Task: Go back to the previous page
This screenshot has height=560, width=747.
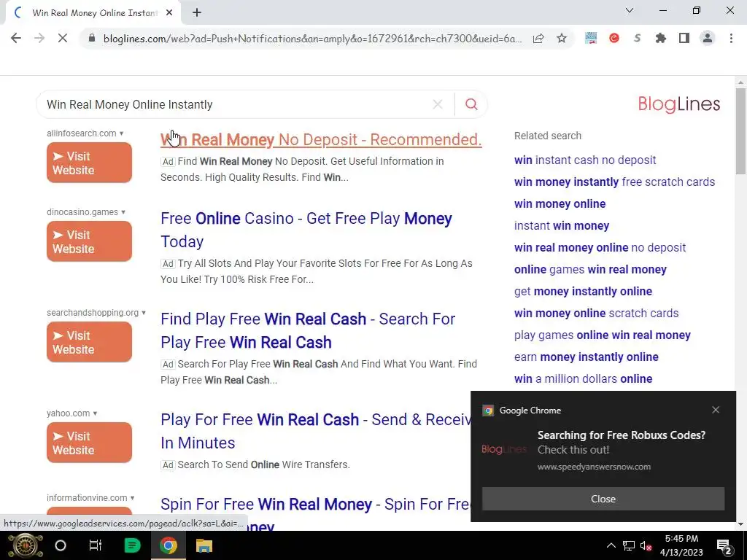Action: (x=16, y=38)
